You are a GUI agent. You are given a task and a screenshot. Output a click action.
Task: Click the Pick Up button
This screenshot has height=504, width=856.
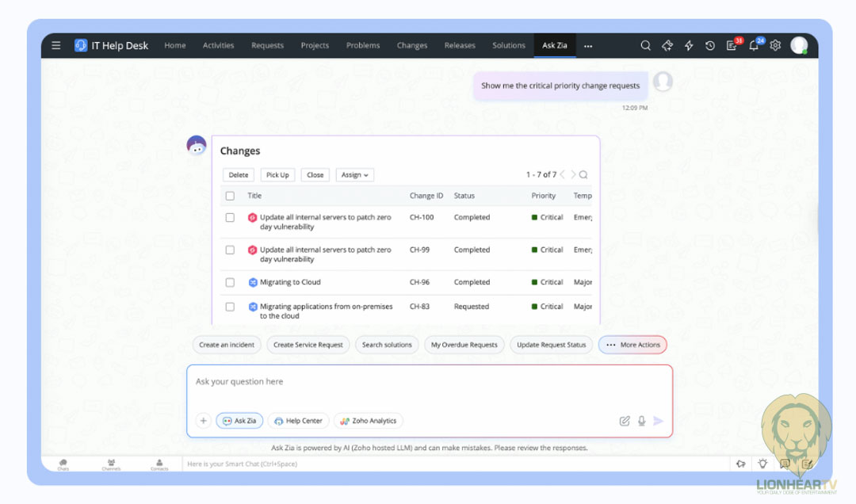tap(277, 175)
